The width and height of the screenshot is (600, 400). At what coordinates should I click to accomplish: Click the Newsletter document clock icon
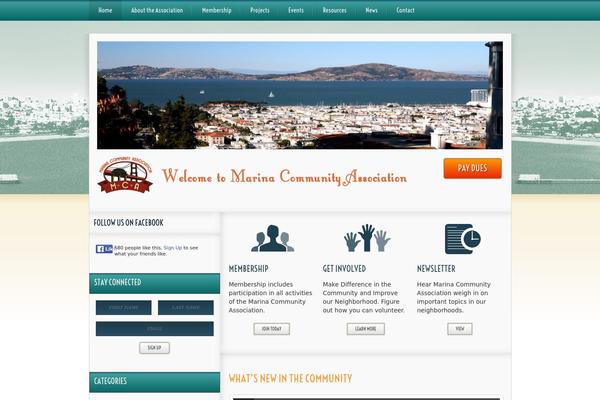[x=463, y=239]
